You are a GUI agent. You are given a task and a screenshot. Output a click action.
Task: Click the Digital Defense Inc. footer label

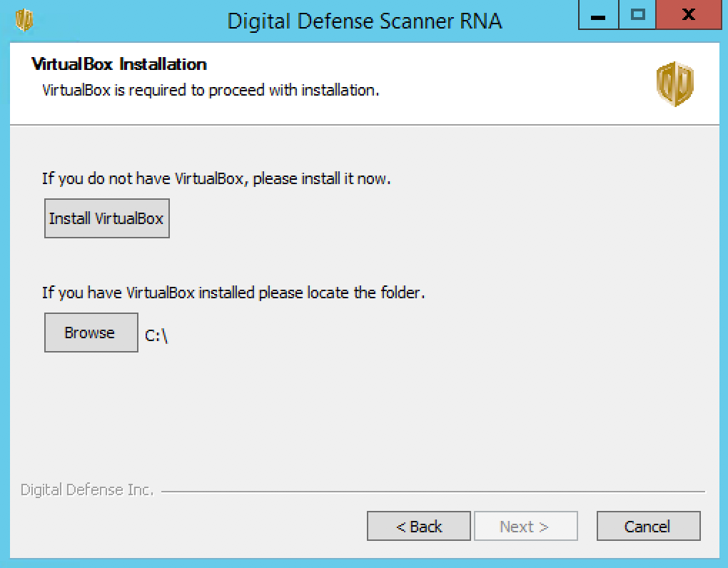(87, 490)
